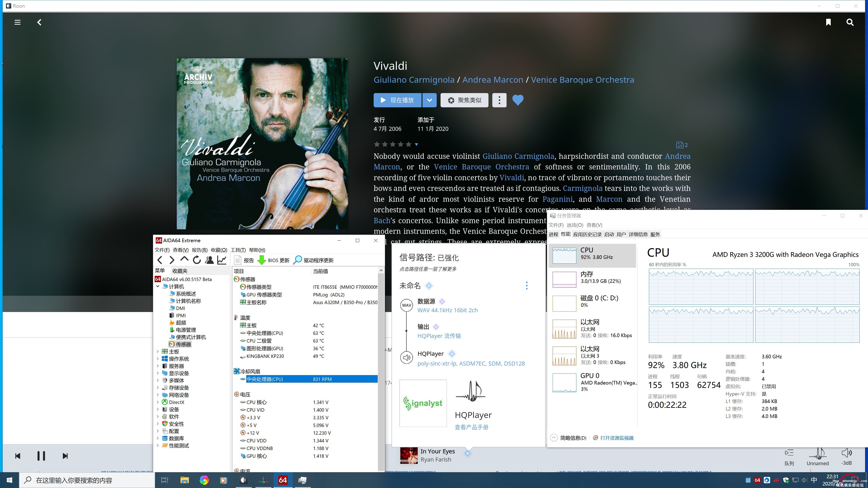Skip to previous track in Roon

18,456
